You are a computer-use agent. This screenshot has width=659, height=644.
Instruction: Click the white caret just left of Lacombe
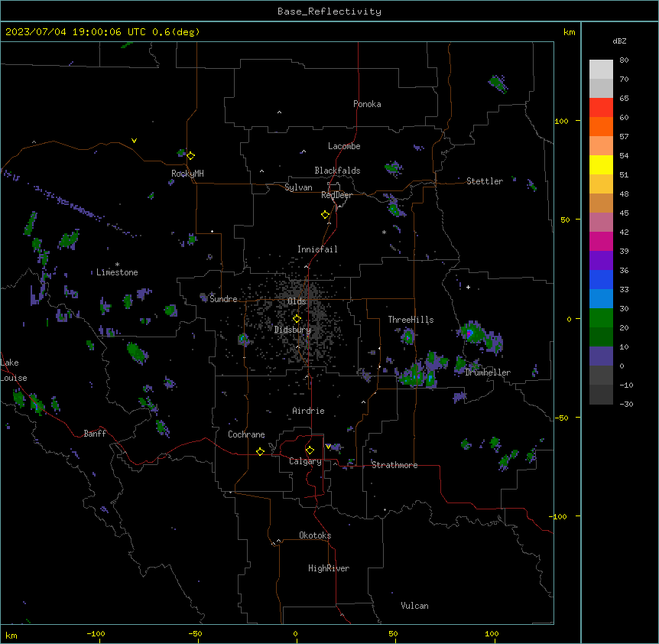tap(304, 151)
